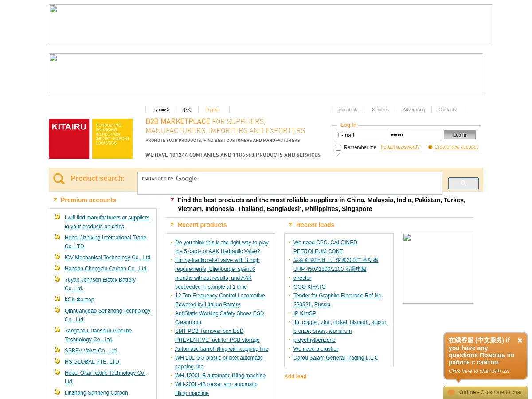
Task: Click the orange product search magnifier icon
Action: (x=59, y=179)
